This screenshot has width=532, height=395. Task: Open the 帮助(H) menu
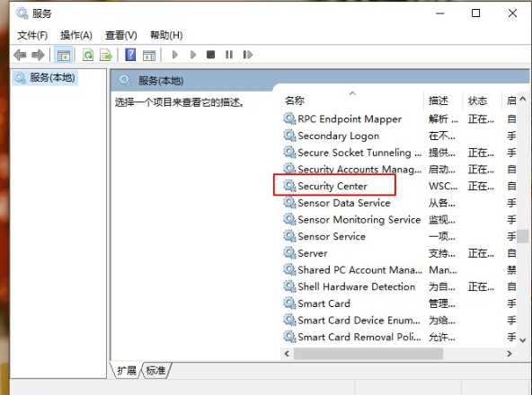[166, 35]
